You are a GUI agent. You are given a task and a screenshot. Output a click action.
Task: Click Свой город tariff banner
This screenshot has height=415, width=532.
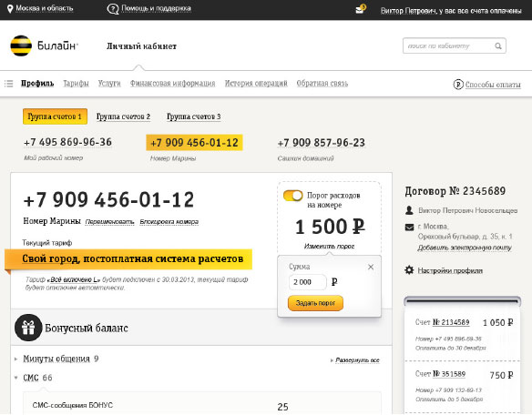(128, 259)
